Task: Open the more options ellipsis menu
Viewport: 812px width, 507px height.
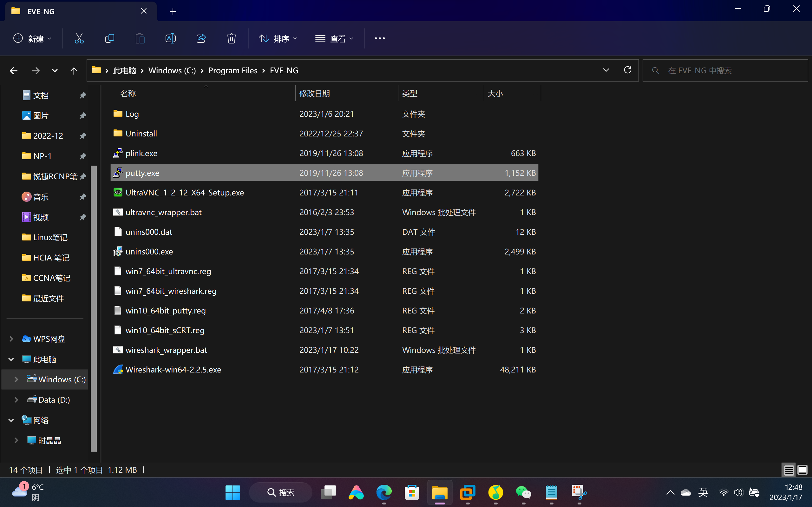Action: [380, 39]
